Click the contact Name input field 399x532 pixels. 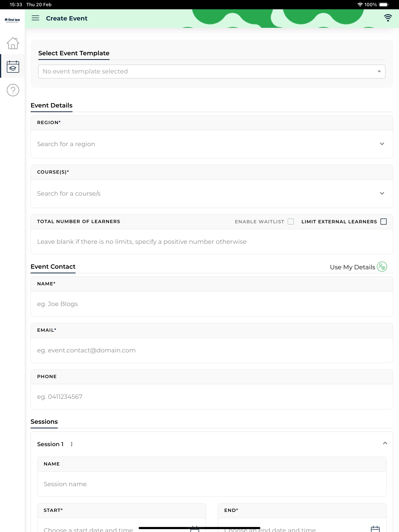tap(212, 304)
